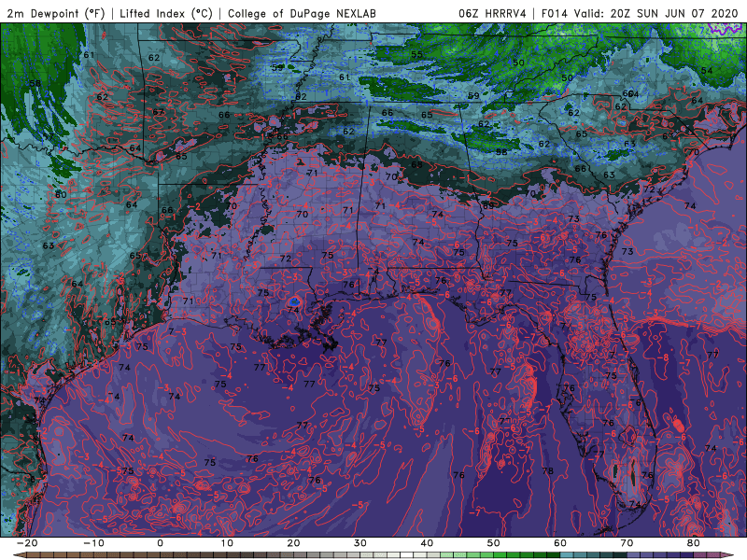Click the 'Lifted Index (°C)' title label

166,13
